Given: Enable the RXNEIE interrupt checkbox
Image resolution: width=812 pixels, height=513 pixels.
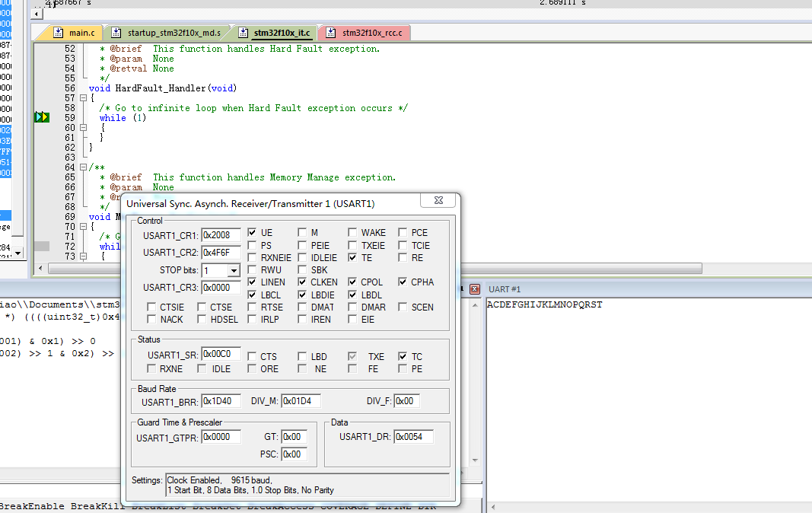Looking at the screenshot, I should [x=253, y=258].
